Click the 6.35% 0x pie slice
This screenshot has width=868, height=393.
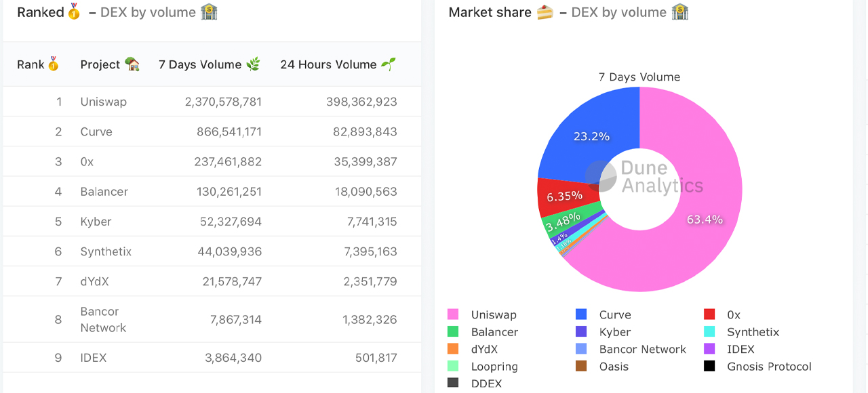[x=565, y=195]
